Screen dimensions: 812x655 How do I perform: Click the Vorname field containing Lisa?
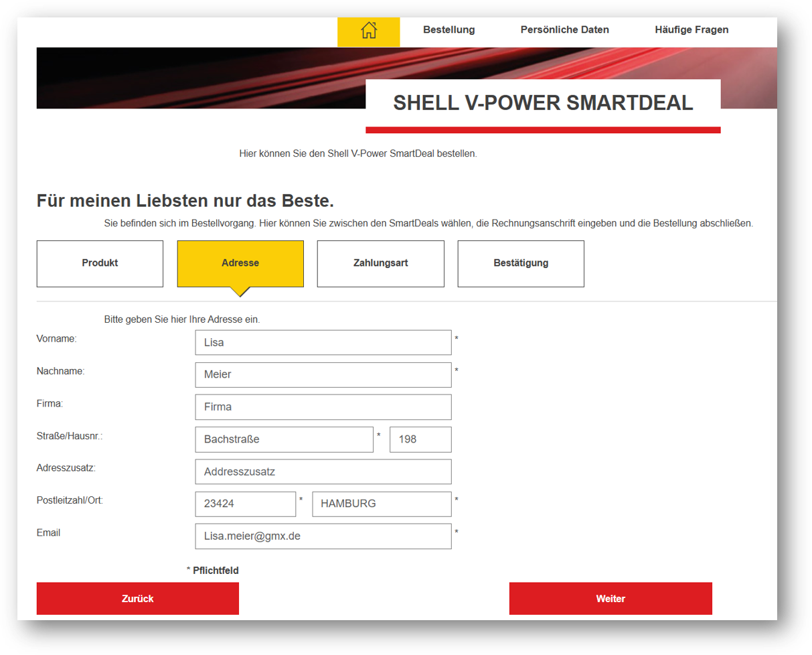point(323,342)
